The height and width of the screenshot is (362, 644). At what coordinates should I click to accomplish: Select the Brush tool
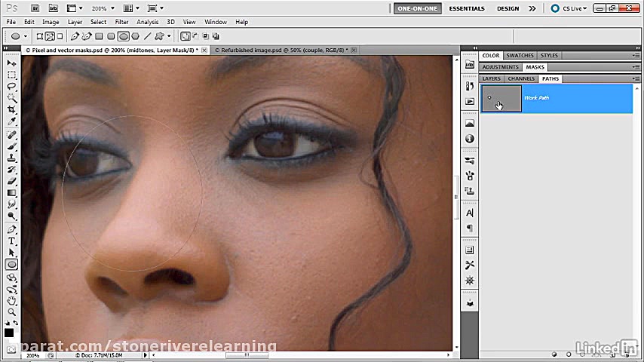click(11, 146)
